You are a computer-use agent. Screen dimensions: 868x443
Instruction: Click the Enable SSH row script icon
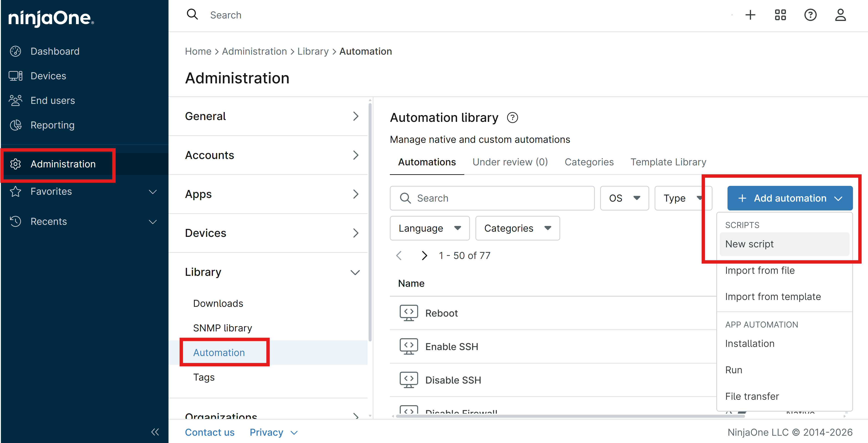click(409, 347)
